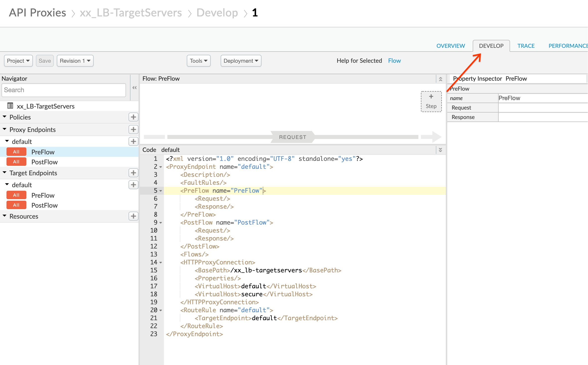
Task: Add a Step to the flow
Action: pyautogui.click(x=431, y=102)
